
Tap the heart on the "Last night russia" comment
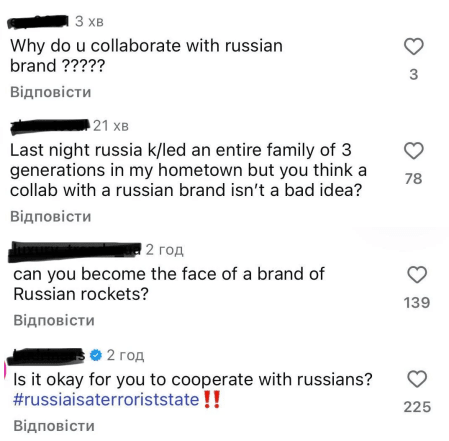[x=414, y=151]
